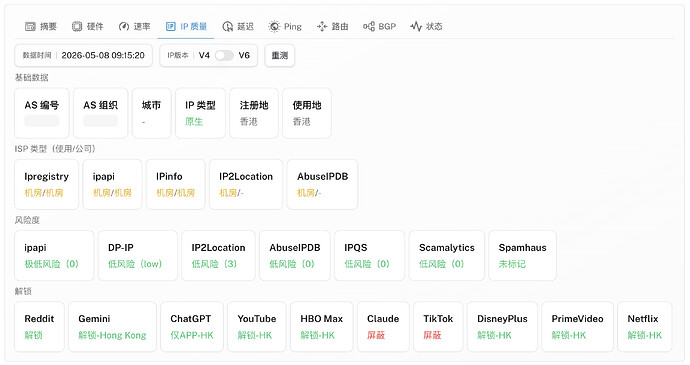Image resolution: width=690 pixels, height=365 pixels.
Task: Click the IP 质量 tab icon
Action: (170, 26)
